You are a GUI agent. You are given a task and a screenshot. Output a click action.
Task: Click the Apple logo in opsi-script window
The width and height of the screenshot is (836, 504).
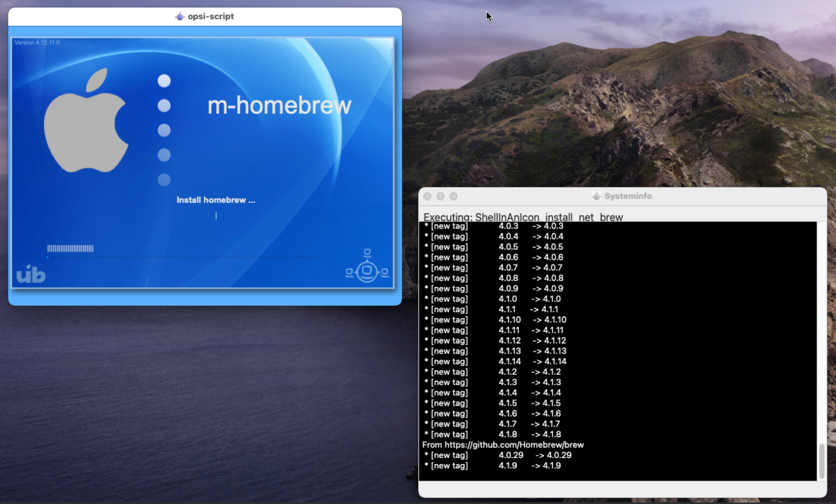(85, 121)
